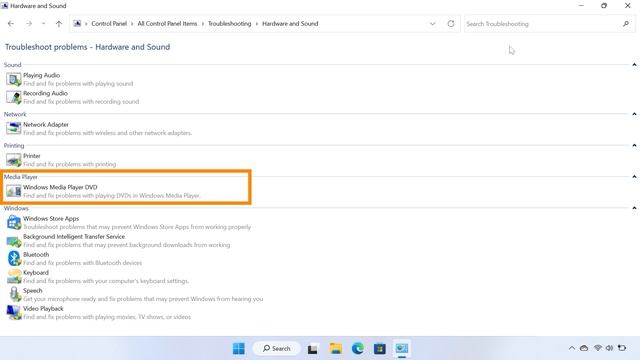Open the volume control in system tray
The width and height of the screenshot is (640, 360).
point(609,348)
